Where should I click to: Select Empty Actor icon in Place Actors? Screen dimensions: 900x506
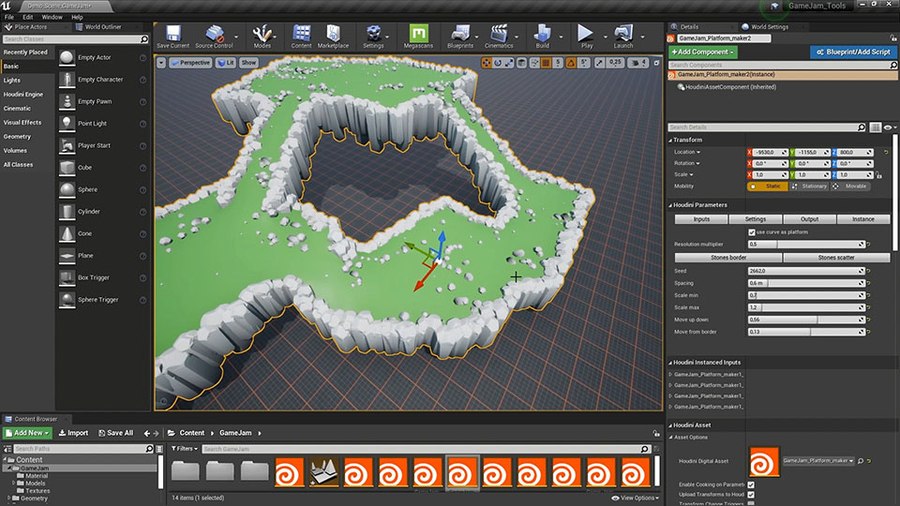pyautogui.click(x=67, y=57)
